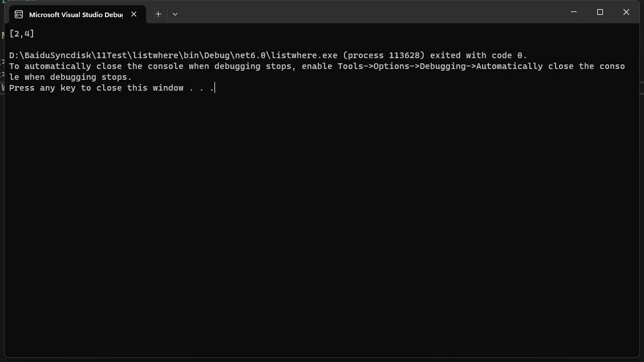Select the Microsoft Visual Studio Debug tab title
Viewport: 644px width, 362px height.
pos(76,14)
